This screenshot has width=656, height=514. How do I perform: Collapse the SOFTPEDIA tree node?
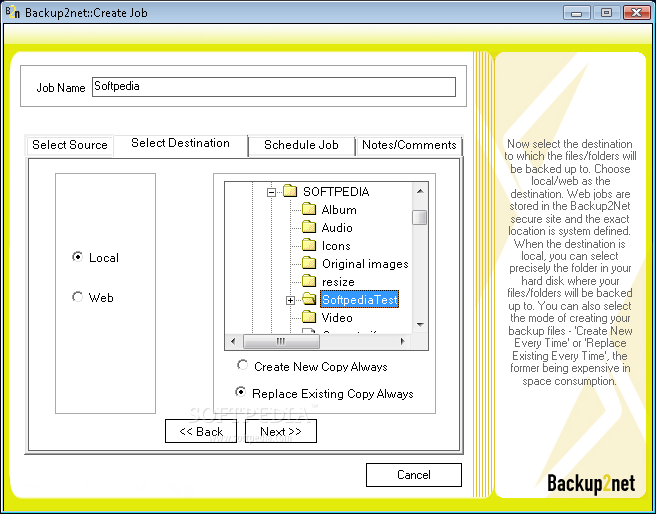point(272,193)
